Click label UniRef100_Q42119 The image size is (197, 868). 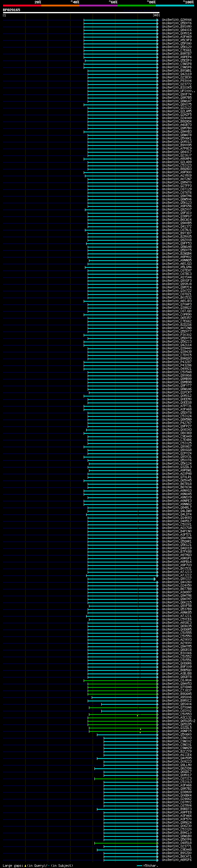177,74
